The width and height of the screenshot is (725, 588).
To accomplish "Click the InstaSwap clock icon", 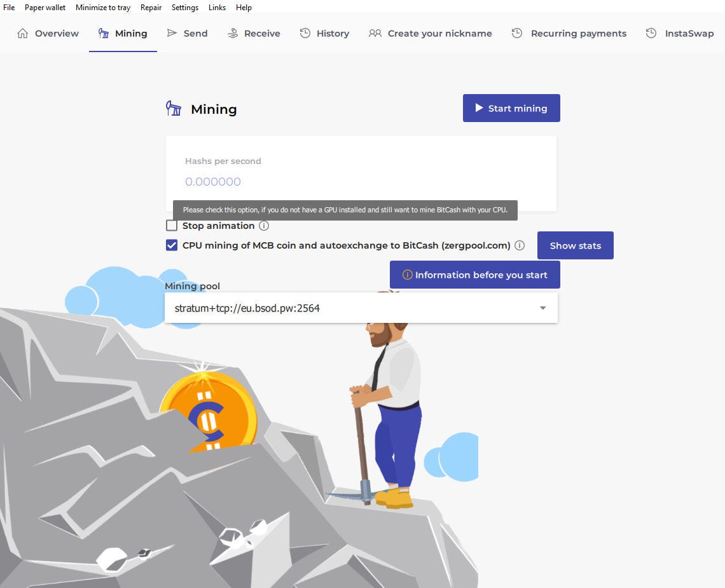I will (651, 33).
